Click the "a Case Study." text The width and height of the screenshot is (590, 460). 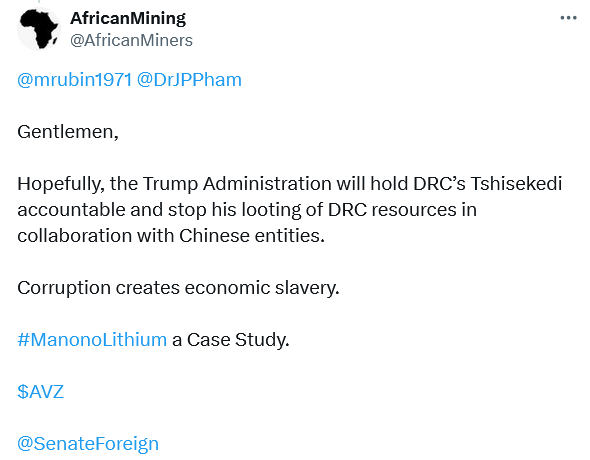point(231,340)
